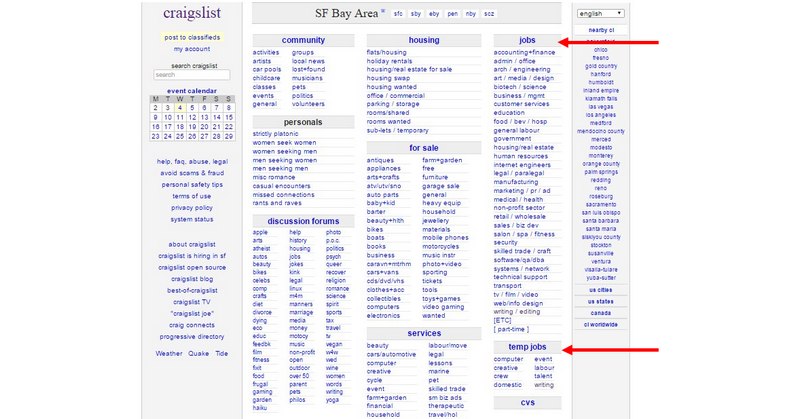
Task: Select the sby subarea tab
Action: coord(416,14)
